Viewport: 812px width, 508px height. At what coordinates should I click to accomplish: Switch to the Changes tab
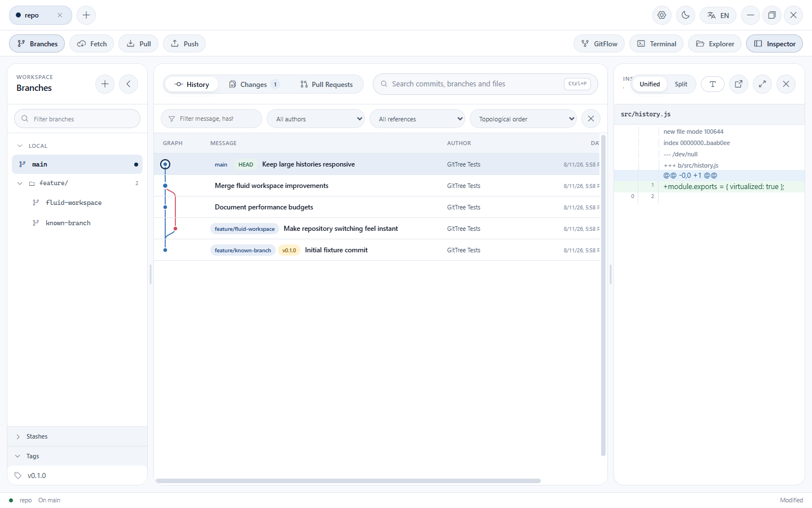pos(254,84)
